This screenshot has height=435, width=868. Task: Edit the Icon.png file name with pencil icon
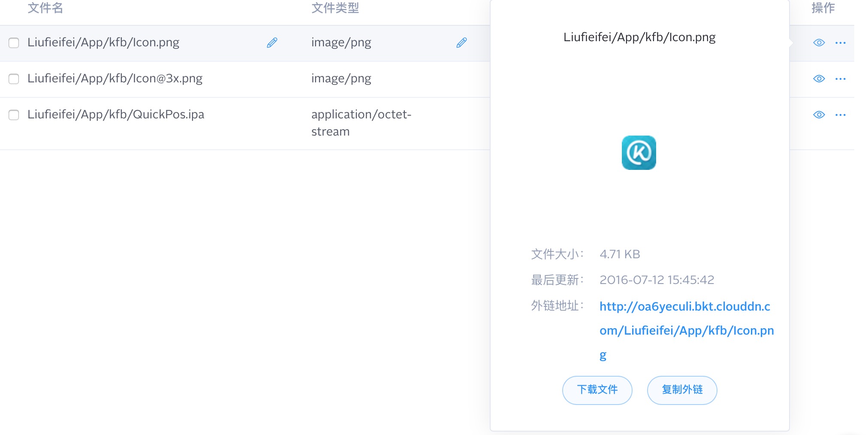pyautogui.click(x=272, y=42)
